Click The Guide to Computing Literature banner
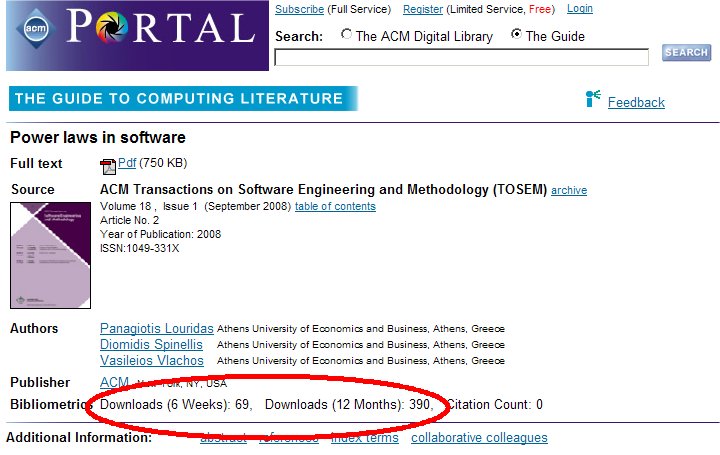This screenshot has width=720, height=455. coord(183,98)
